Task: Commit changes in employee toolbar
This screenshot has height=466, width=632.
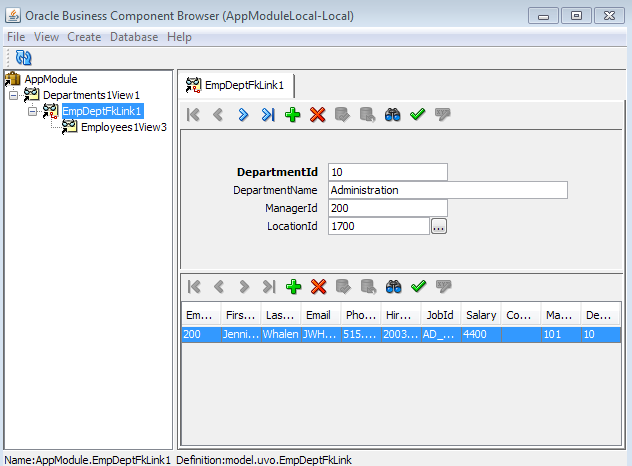Action: (343, 287)
